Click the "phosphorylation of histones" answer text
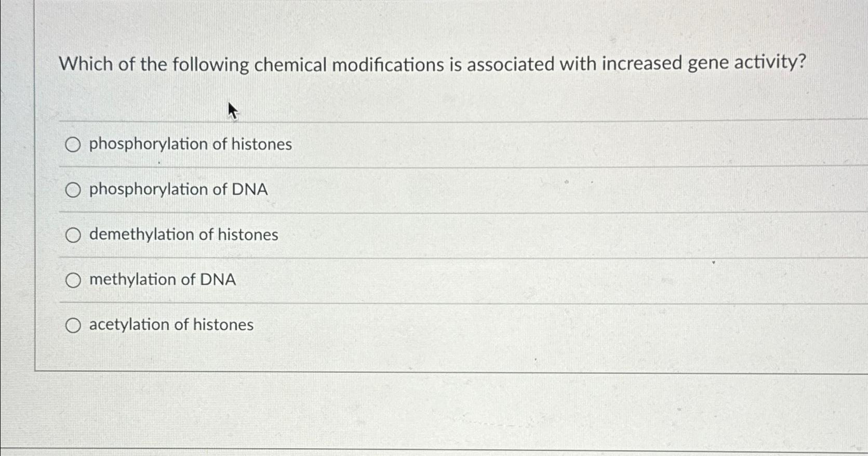 [190, 144]
